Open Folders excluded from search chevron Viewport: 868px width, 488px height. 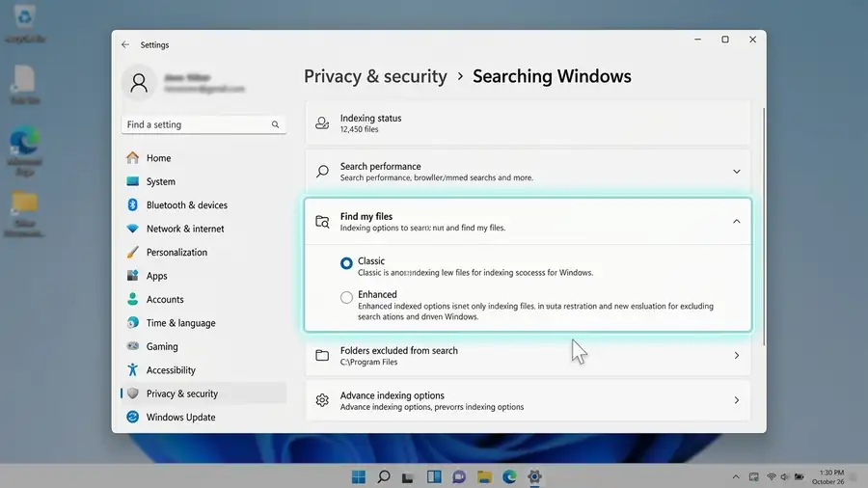click(736, 355)
